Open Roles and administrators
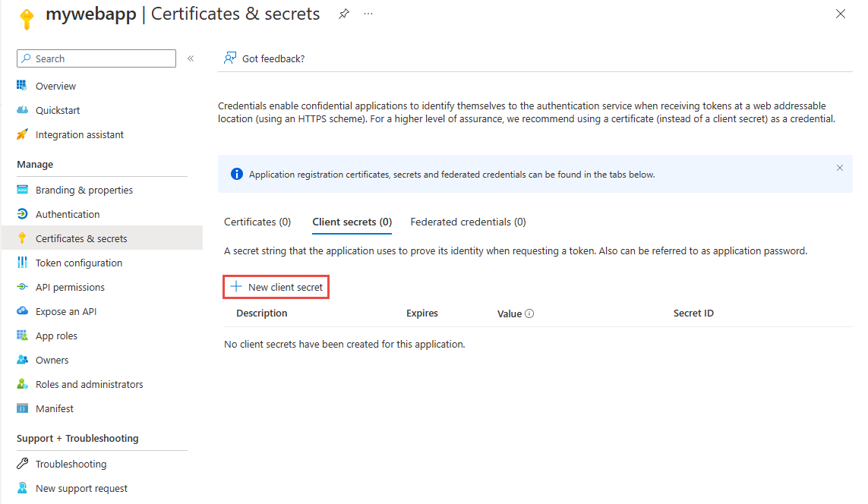 pos(89,383)
